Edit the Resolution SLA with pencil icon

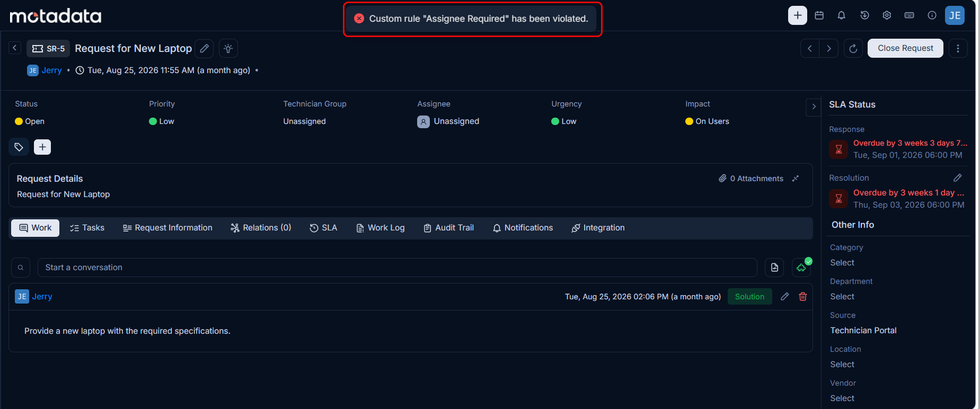click(958, 177)
